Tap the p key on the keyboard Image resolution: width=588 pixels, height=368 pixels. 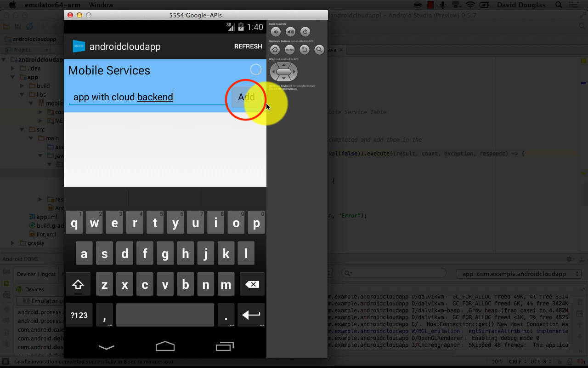pyautogui.click(x=256, y=223)
